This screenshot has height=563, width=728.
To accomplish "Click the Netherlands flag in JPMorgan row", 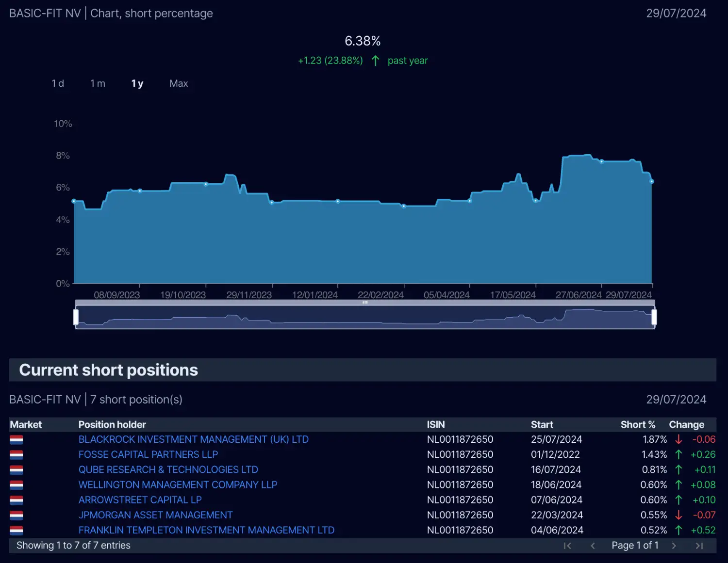I will coord(17,515).
